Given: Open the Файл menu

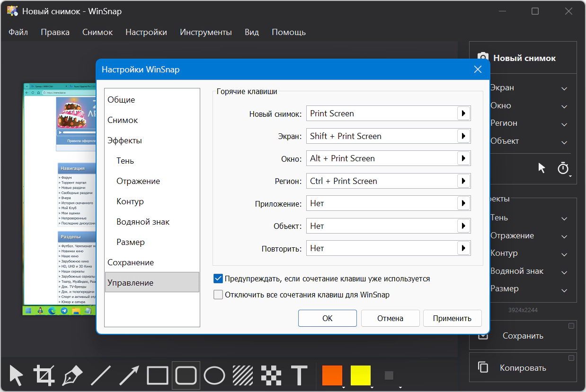Looking at the screenshot, I should (x=18, y=32).
